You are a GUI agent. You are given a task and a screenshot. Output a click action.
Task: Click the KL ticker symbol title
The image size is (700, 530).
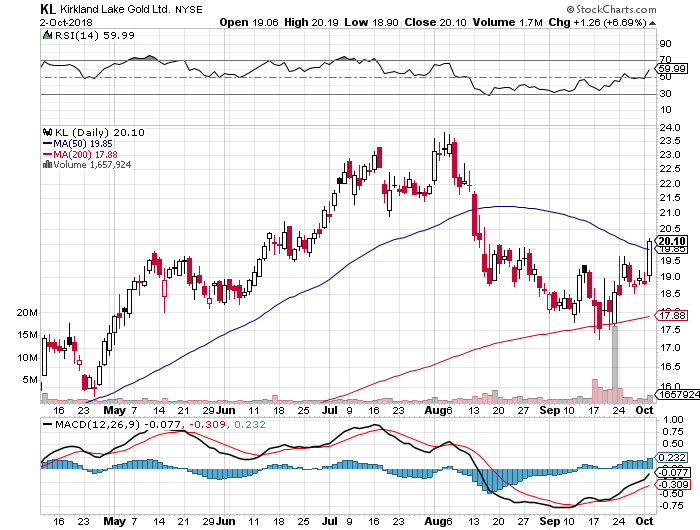(48, 9)
